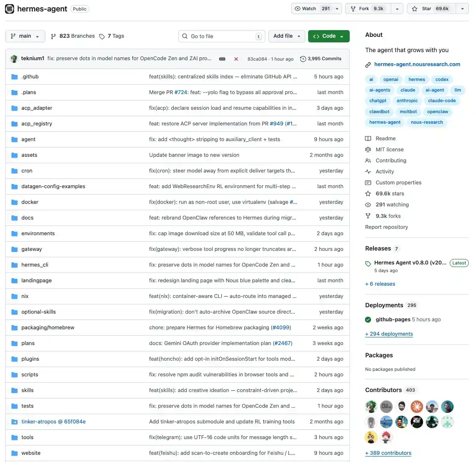The height and width of the screenshot is (462, 476).
Task: Open the Add file dropdown
Action: (x=287, y=36)
